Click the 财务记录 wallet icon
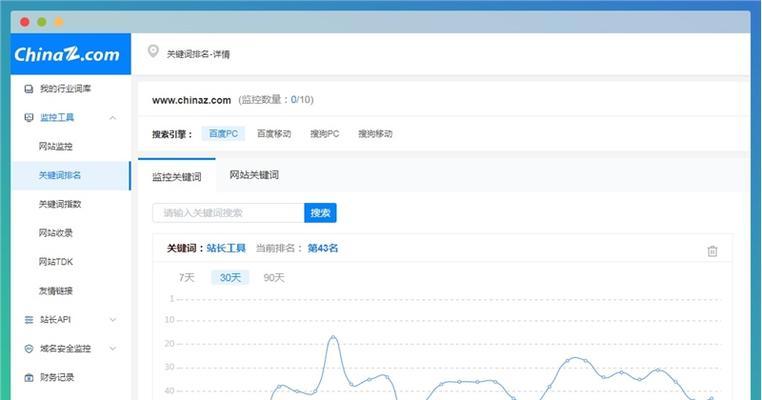The image size is (762, 400). tap(29, 378)
